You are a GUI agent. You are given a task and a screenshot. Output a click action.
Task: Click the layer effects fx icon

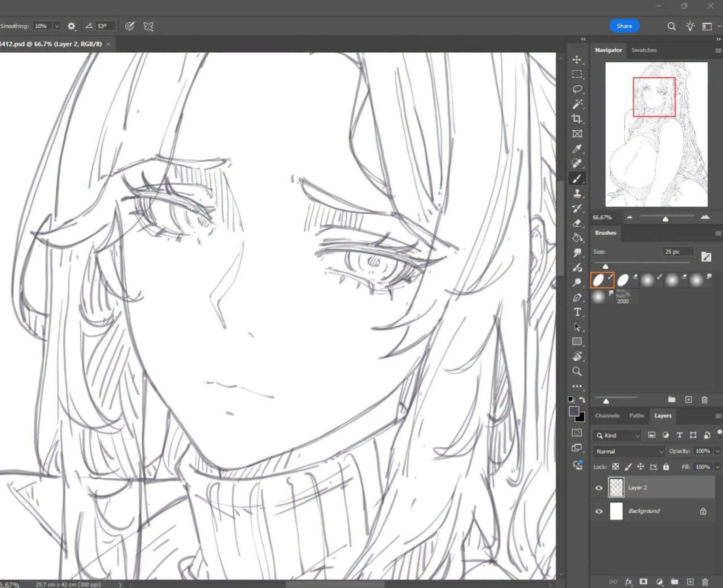(x=629, y=582)
